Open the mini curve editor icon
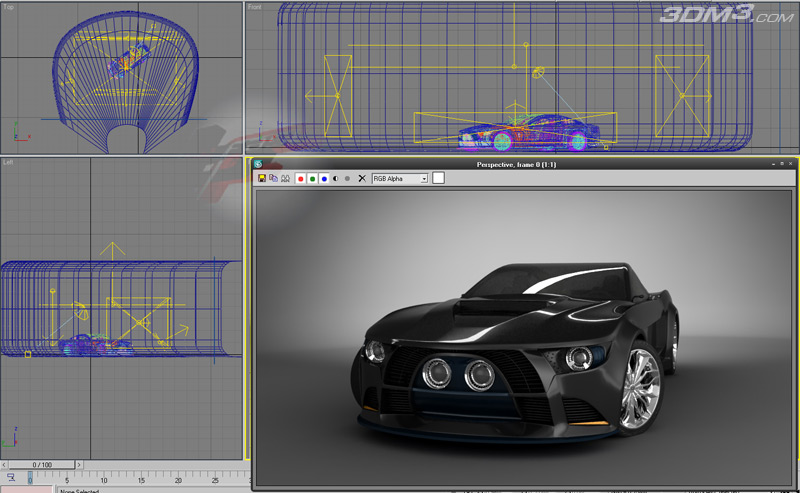Image resolution: width=800 pixels, height=493 pixels. click(11, 478)
